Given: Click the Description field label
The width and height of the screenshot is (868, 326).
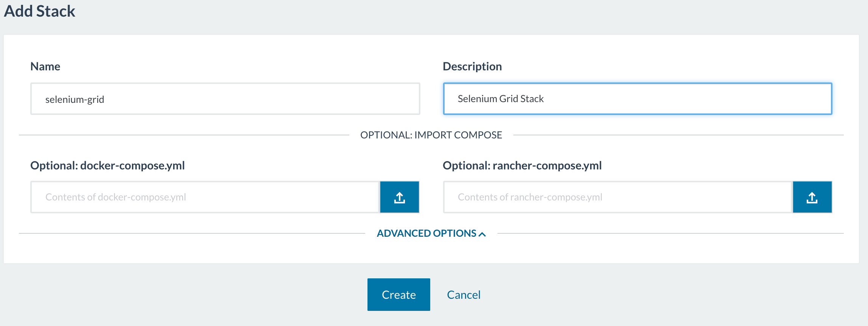Looking at the screenshot, I should [x=472, y=67].
